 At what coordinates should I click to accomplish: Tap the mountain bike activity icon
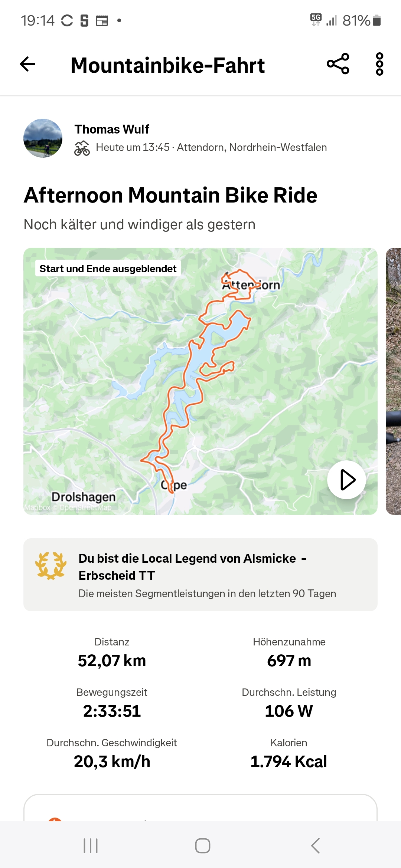[82, 148]
